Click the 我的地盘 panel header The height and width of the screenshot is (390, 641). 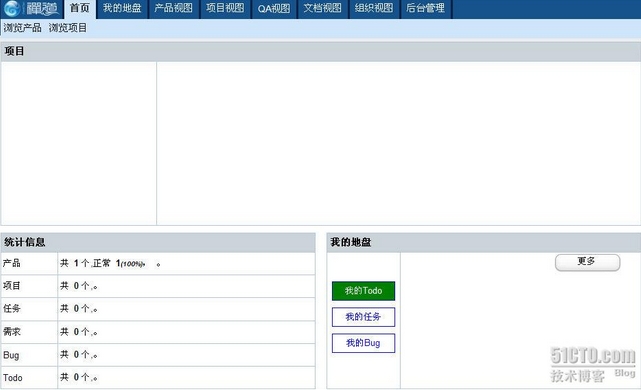(x=483, y=242)
